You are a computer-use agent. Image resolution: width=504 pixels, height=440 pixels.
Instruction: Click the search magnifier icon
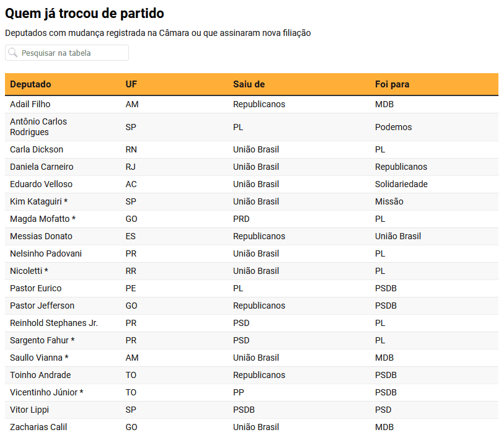click(13, 53)
